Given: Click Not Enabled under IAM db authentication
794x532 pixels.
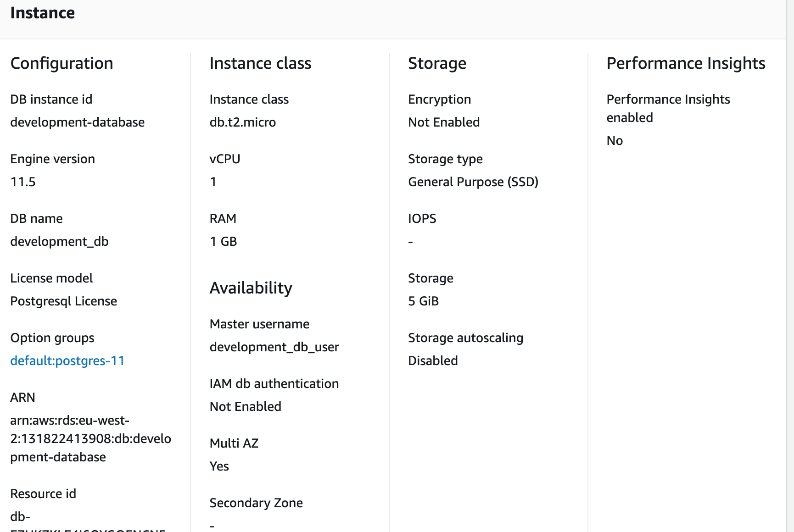Looking at the screenshot, I should tap(246, 407).
